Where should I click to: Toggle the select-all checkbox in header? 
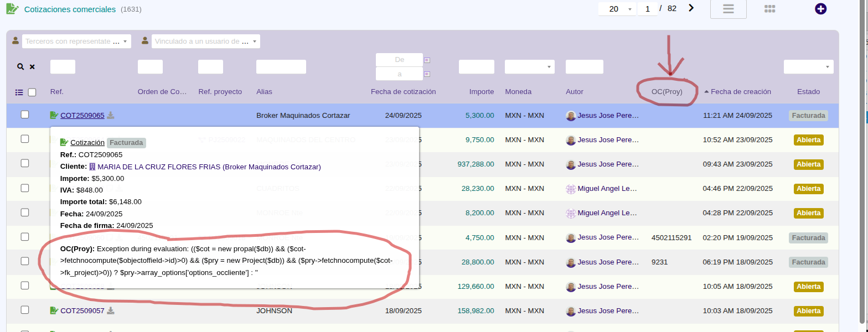coord(32,92)
